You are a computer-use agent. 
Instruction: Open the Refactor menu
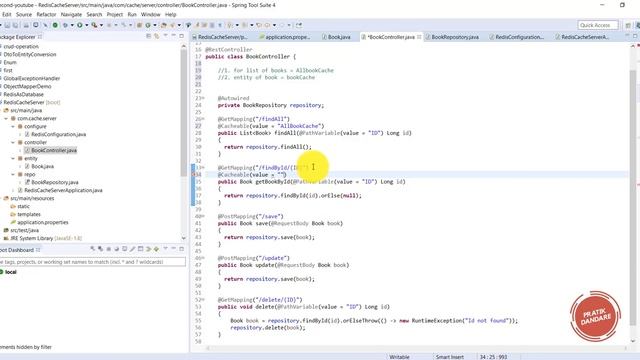[x=46, y=14]
